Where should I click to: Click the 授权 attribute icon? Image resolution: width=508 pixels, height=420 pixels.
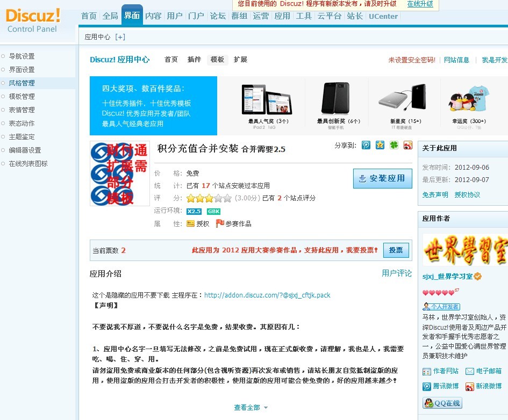(x=190, y=223)
